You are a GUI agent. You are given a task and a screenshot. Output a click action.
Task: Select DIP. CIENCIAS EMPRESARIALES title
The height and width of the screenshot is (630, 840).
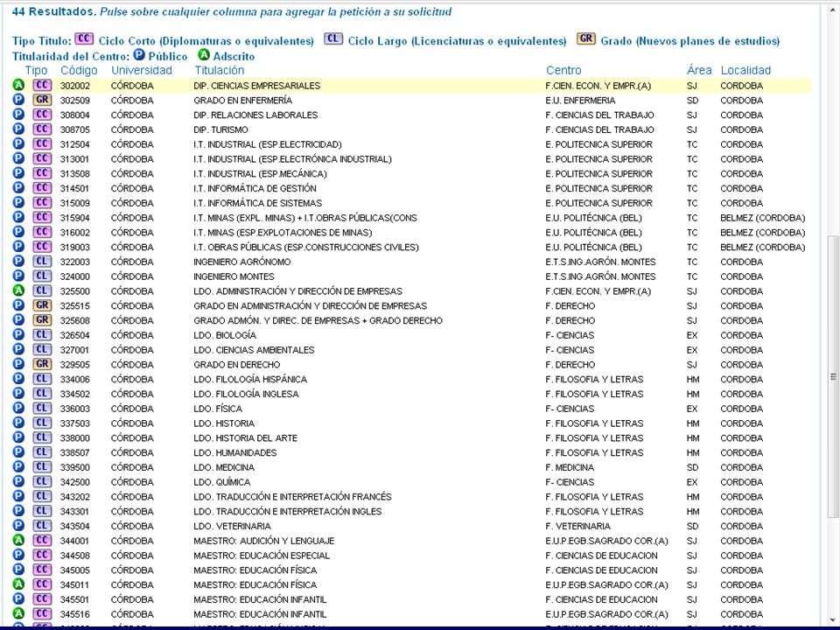(x=256, y=86)
